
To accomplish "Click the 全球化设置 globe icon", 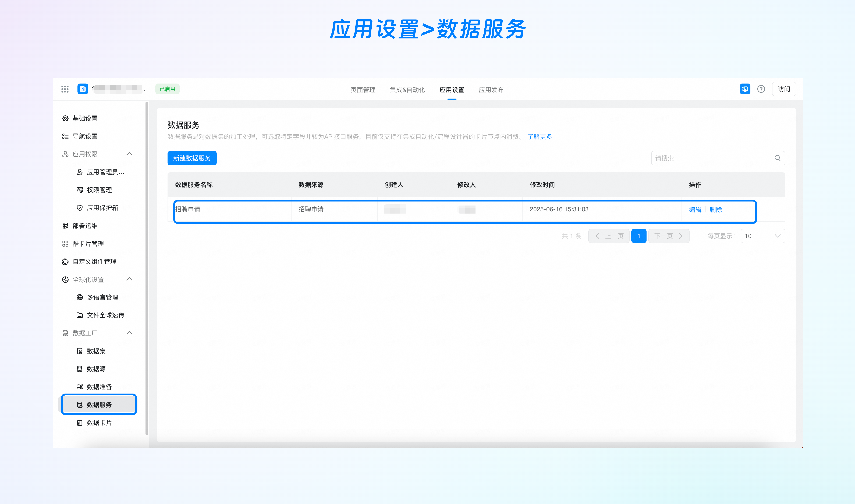I will point(66,279).
